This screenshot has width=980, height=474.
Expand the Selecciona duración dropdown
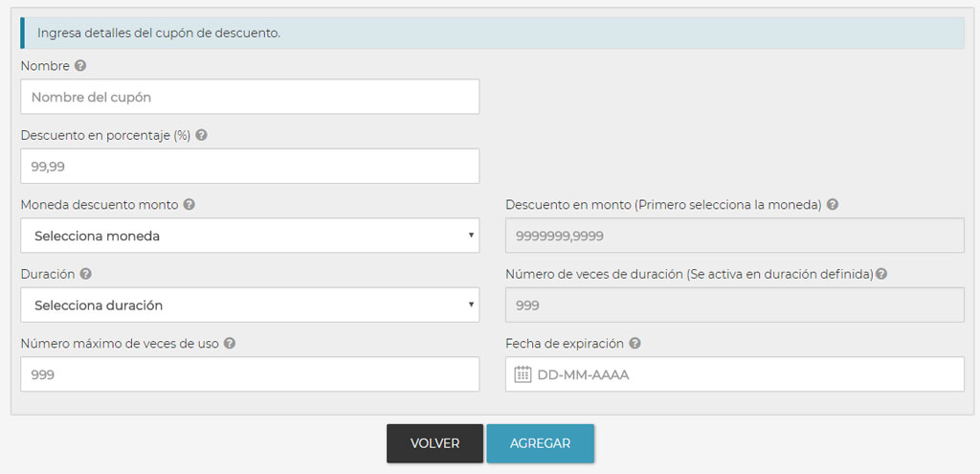[250, 305]
